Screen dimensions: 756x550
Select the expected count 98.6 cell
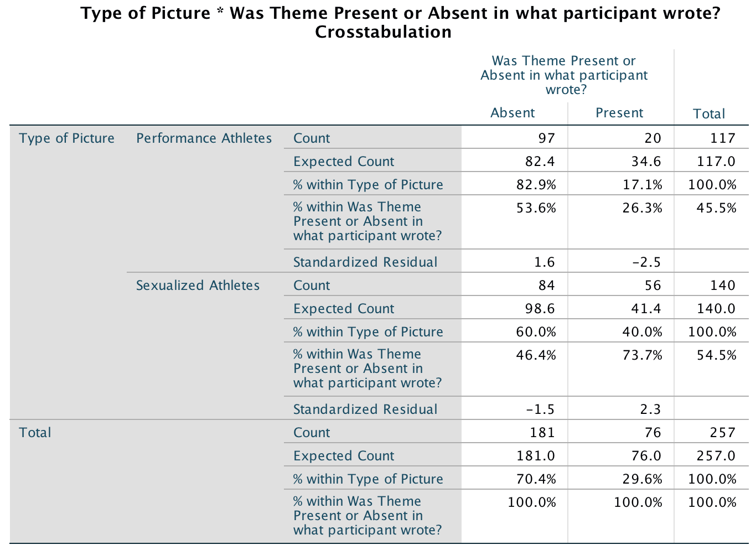(540, 309)
